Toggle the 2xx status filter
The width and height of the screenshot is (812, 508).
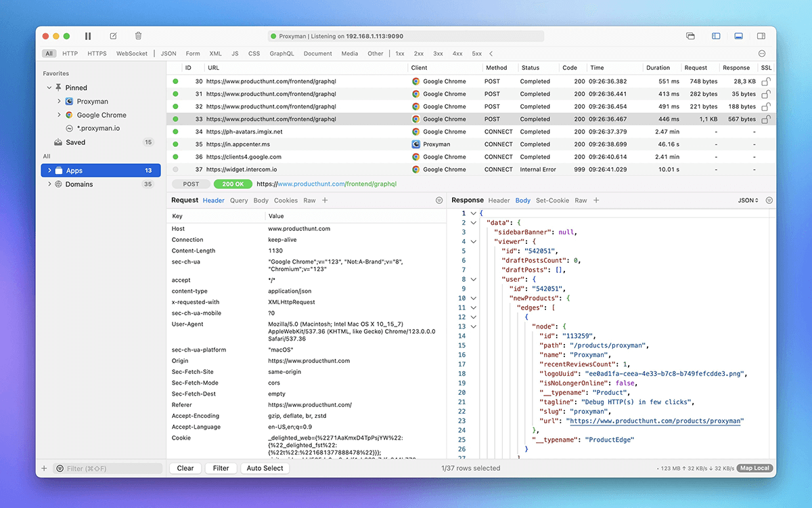[x=419, y=54]
